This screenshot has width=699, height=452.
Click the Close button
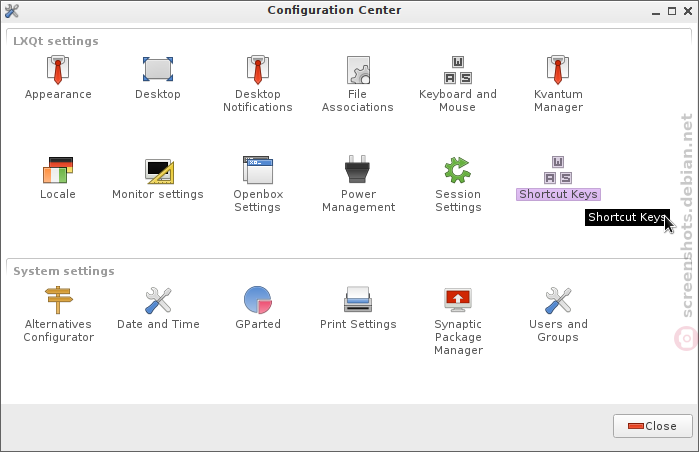[653, 426]
